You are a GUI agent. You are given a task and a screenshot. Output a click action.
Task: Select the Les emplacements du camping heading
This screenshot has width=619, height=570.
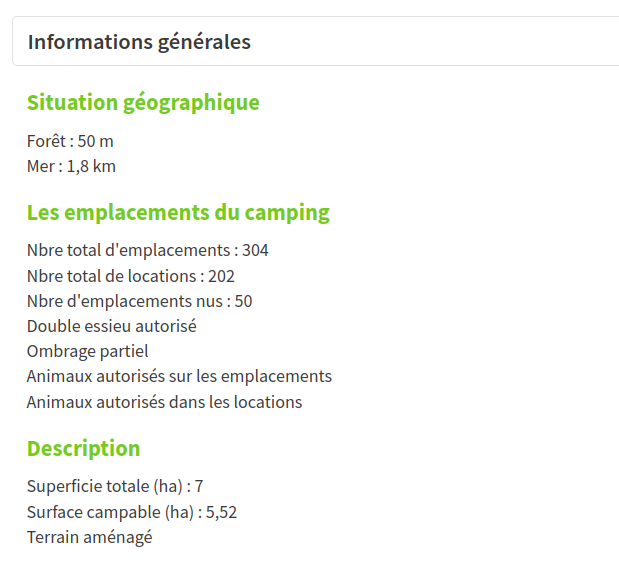[x=178, y=212]
